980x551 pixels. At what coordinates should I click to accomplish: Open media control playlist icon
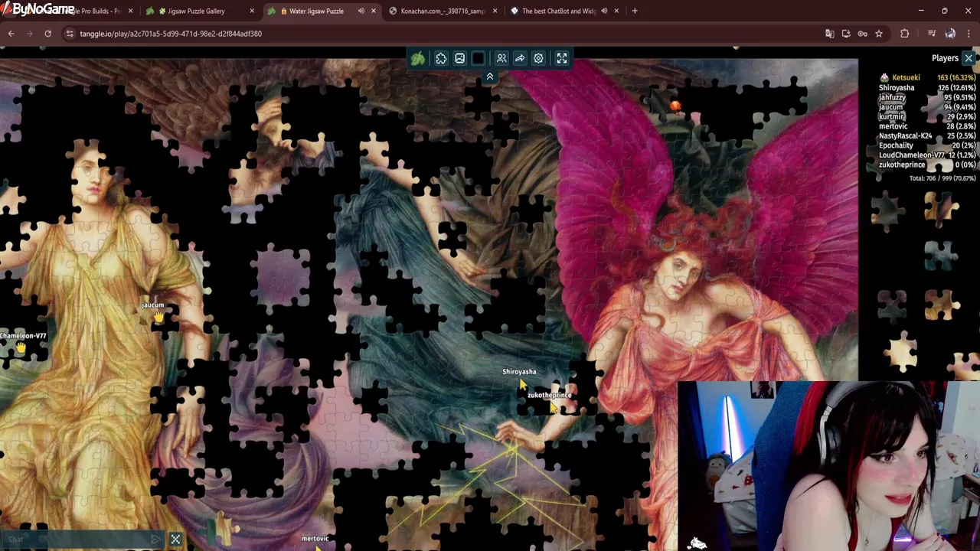[x=932, y=34]
